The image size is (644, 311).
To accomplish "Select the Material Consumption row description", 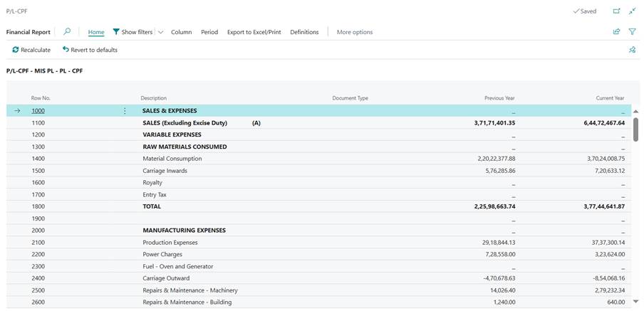I will 172,159.
